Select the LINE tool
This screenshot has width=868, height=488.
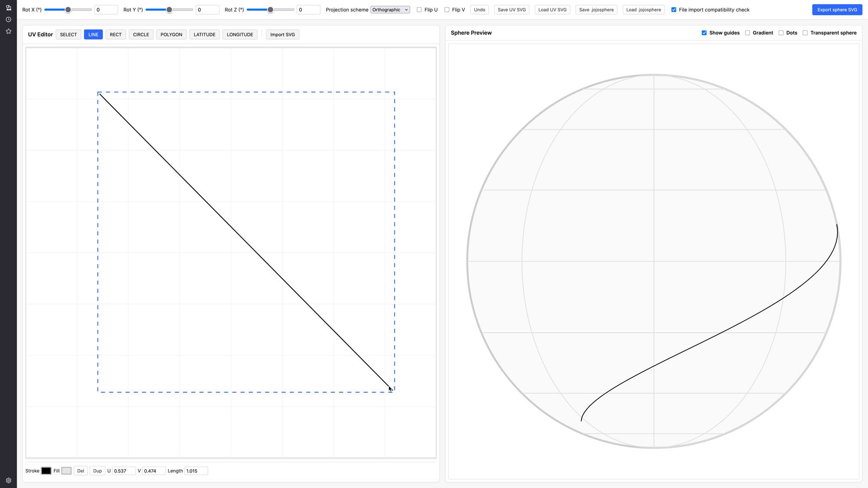(x=93, y=35)
